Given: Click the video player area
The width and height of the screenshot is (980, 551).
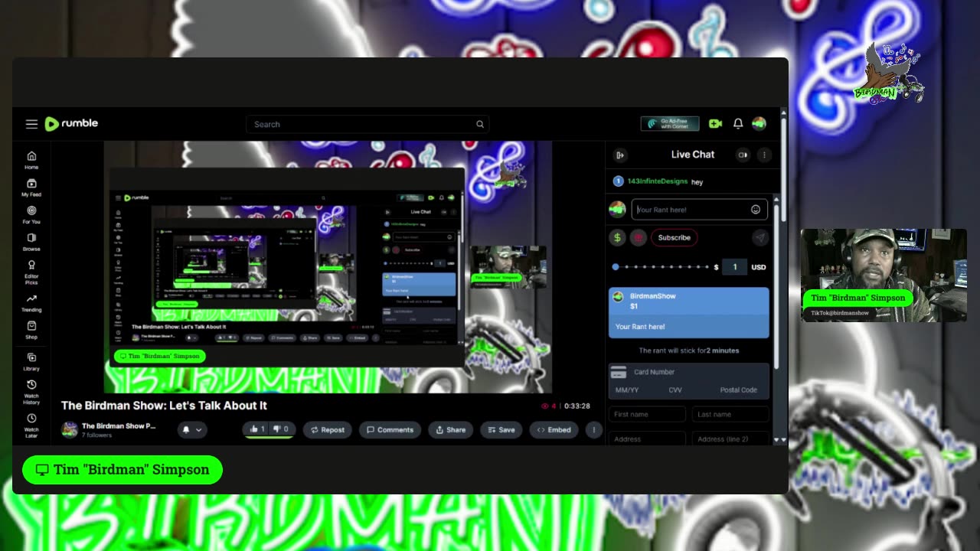Looking at the screenshot, I should (328, 266).
